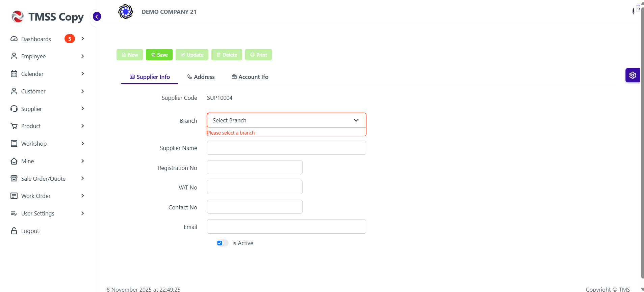Click the Employee person icon
Viewport: 644px width, 292px height.
[x=14, y=56]
